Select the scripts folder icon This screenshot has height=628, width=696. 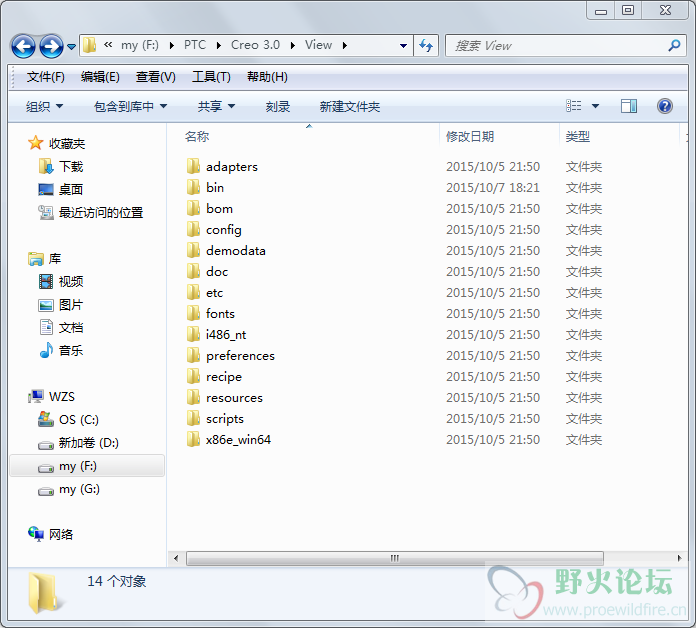coord(193,419)
